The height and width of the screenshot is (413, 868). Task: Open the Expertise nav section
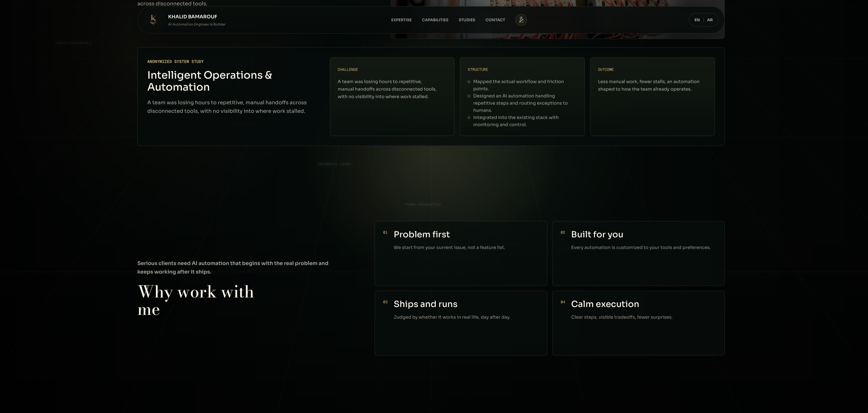[x=401, y=20]
